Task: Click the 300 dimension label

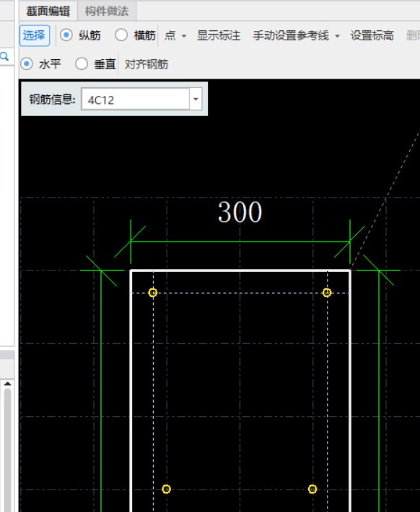Action: pos(240,212)
